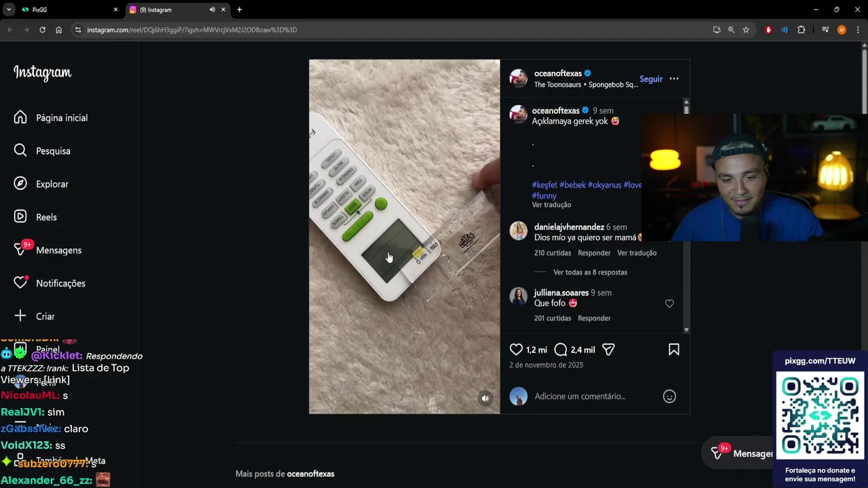
Task: Mute the reel's audio
Action: 485,399
